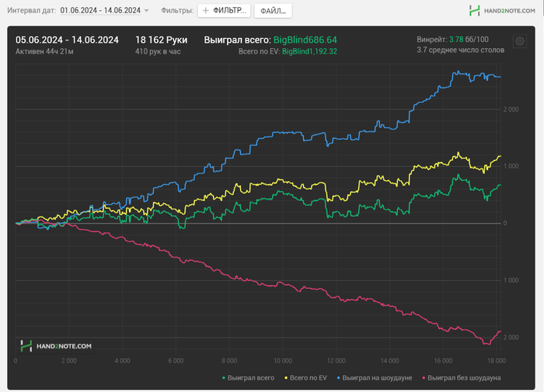Image resolution: width=544 pixels, height=392 pixels.
Task: Click the 18 162 Руки hands count
Action: pos(162,40)
